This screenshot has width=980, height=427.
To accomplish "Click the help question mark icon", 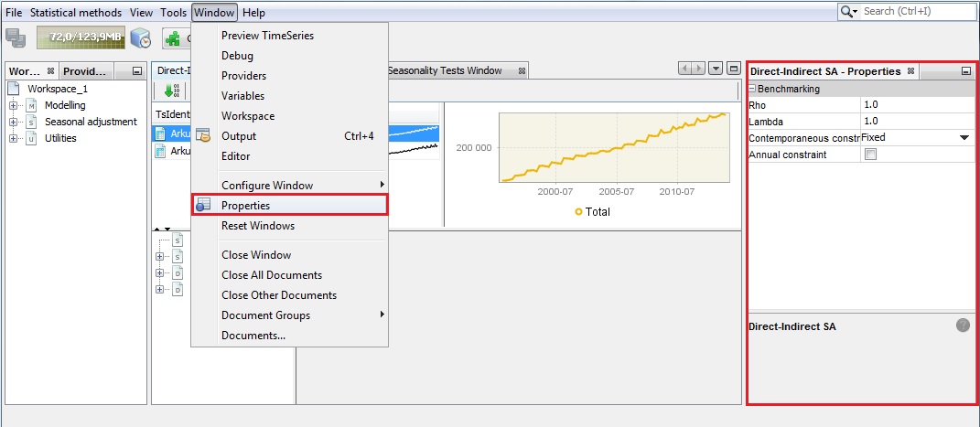I will (x=963, y=326).
